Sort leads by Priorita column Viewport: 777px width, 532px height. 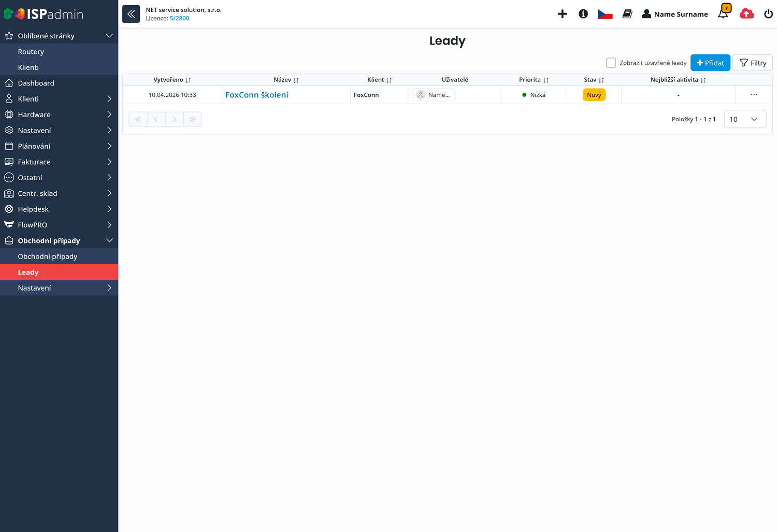point(534,80)
